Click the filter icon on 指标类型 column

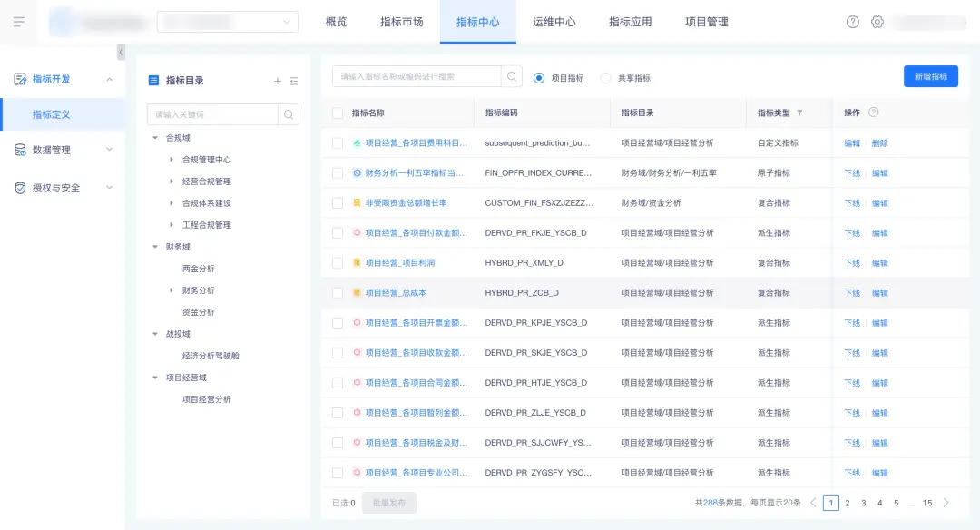click(799, 113)
